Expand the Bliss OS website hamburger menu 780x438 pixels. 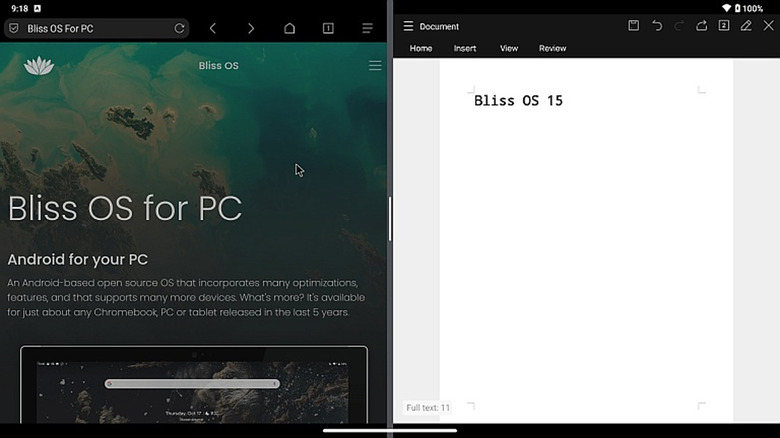[x=375, y=66]
